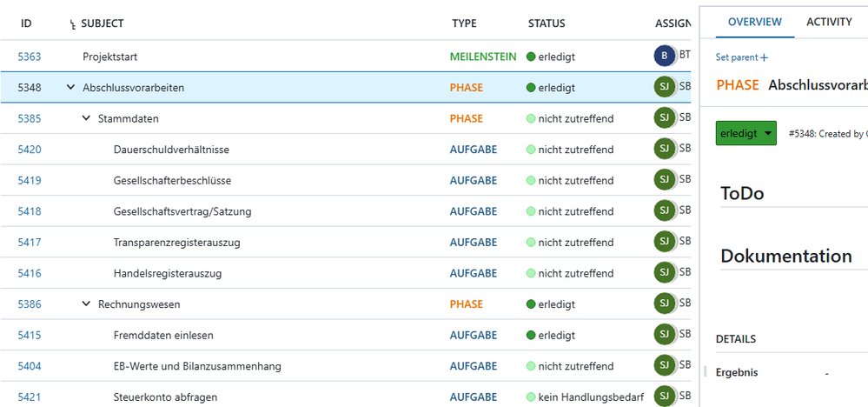Collapse the Rechnungswesen phase
Viewport: 868px width, 407px height.
click(86, 304)
